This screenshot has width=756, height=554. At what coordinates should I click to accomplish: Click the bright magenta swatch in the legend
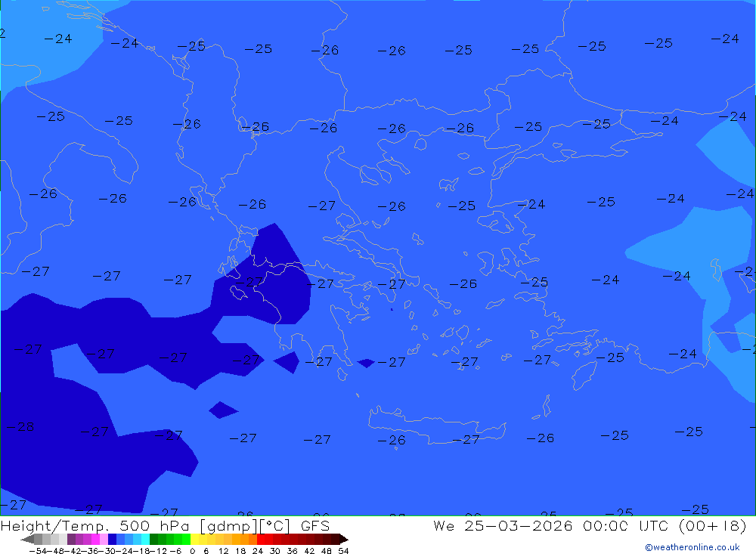click(95, 539)
